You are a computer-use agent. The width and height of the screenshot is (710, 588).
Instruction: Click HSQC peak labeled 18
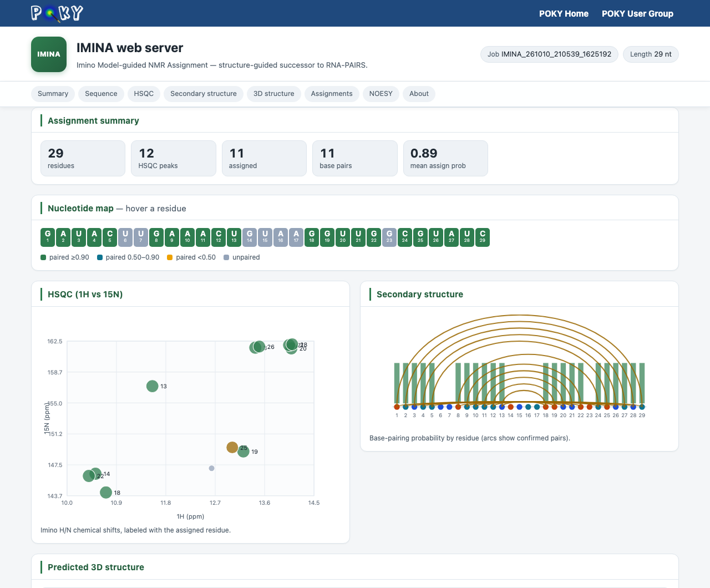pos(106,493)
